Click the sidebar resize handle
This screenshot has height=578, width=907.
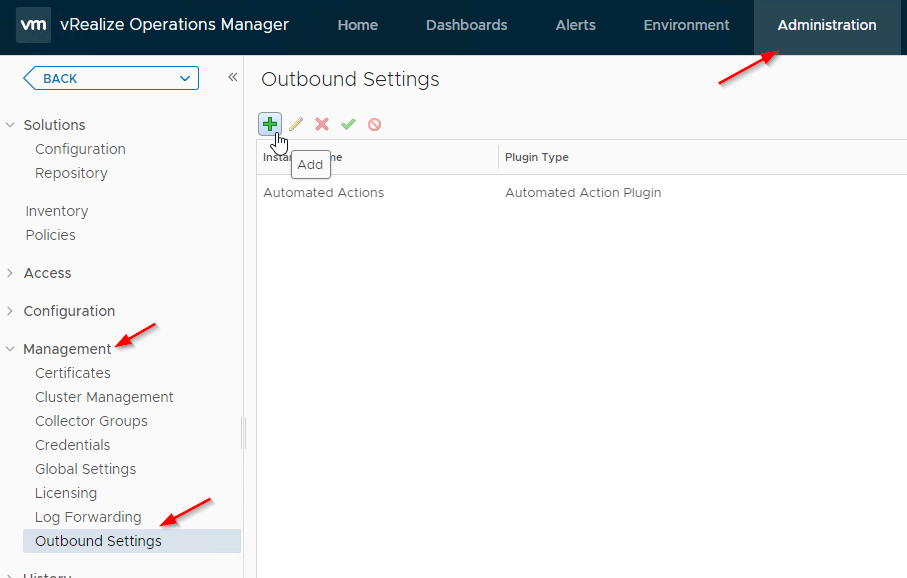pyautogui.click(x=244, y=433)
